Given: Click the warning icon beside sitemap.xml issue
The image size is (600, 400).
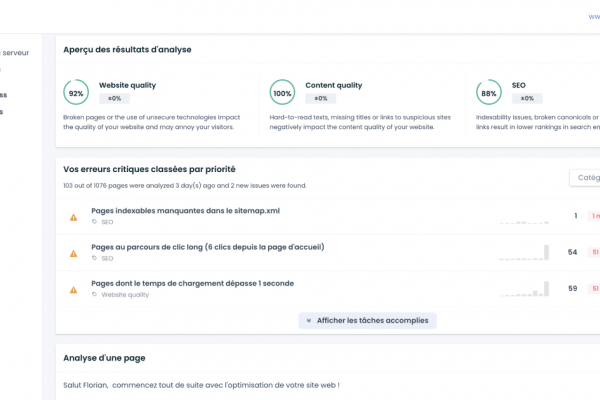Looking at the screenshot, I should [x=73, y=217].
